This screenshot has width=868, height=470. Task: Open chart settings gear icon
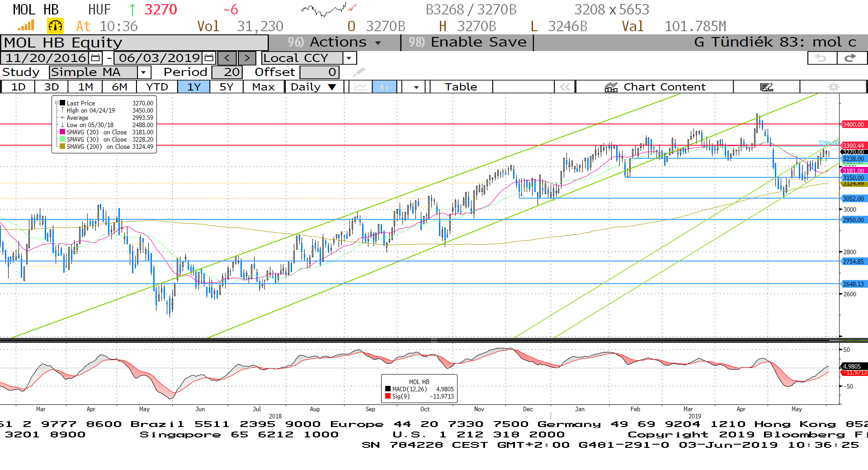[x=833, y=87]
